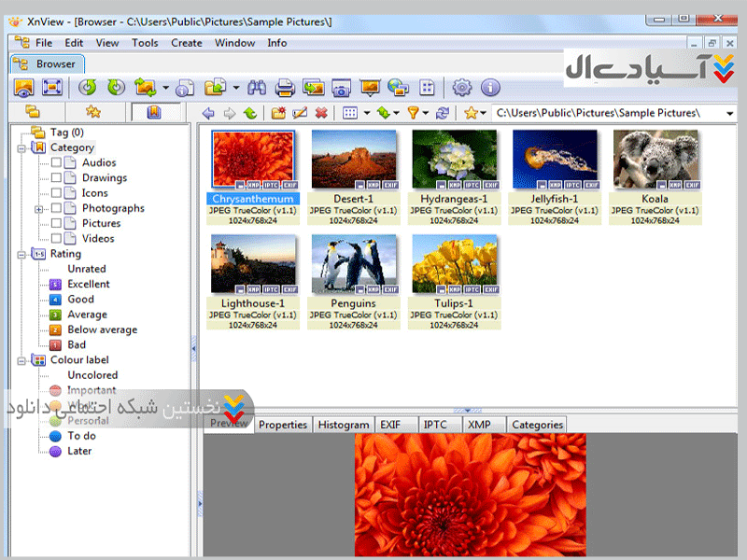Screen dimensions: 747x560
Task: Select the Koala thumbnail
Action: (655, 159)
